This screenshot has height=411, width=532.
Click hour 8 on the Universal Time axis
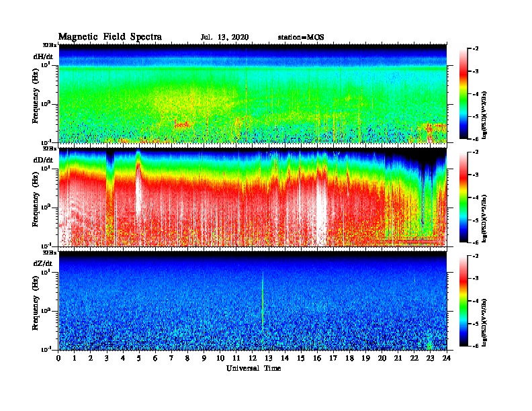click(188, 359)
